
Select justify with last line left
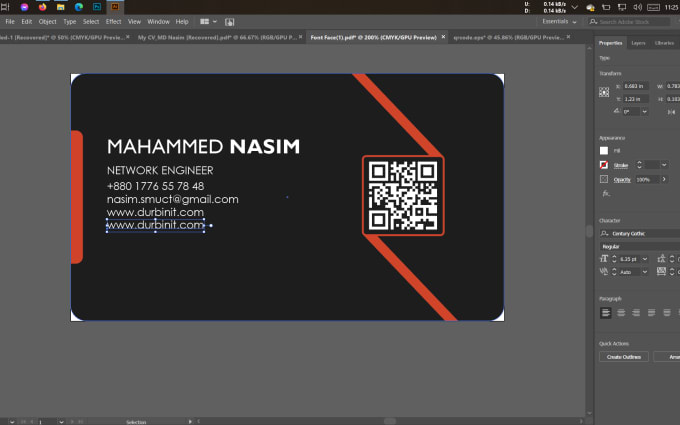click(651, 313)
